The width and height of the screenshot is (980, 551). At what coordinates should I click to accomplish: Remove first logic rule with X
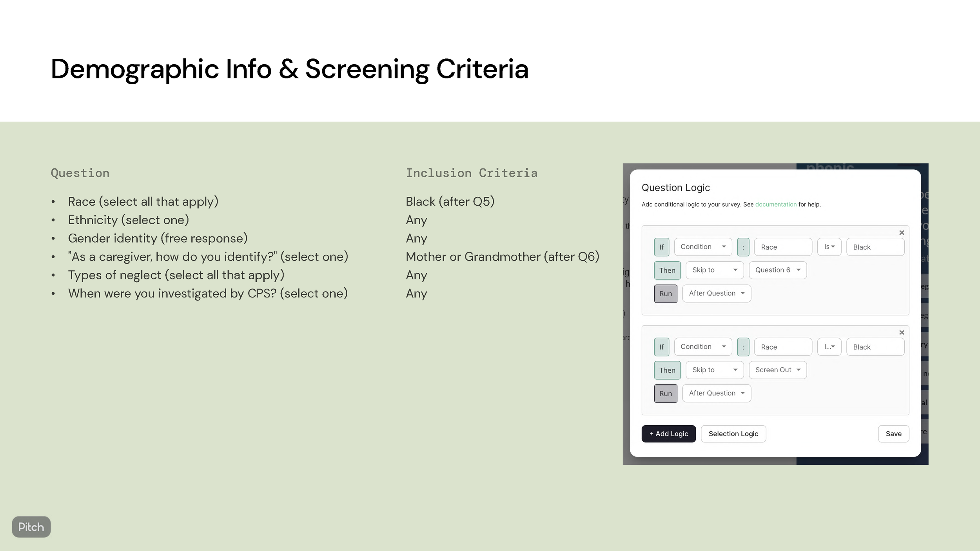click(x=902, y=233)
